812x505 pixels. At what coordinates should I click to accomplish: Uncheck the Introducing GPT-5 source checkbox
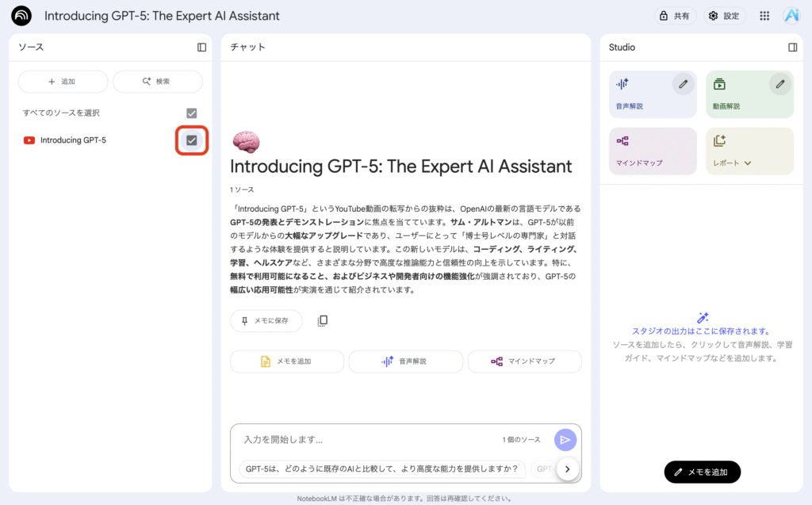(x=192, y=140)
